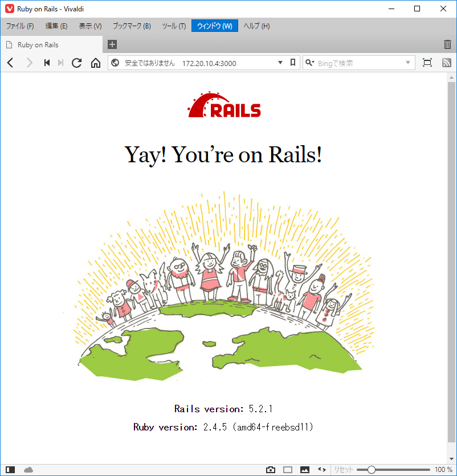Click the 安全ではありません security label

click(x=150, y=63)
